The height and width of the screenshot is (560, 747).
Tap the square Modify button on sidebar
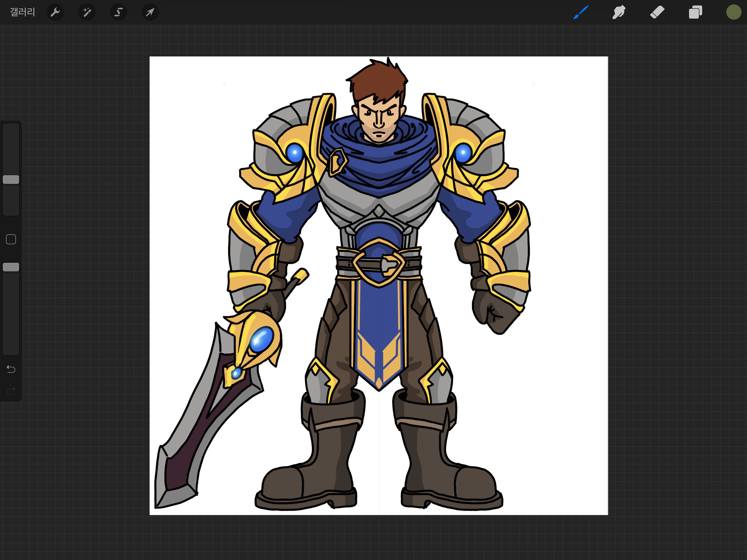coord(11,239)
